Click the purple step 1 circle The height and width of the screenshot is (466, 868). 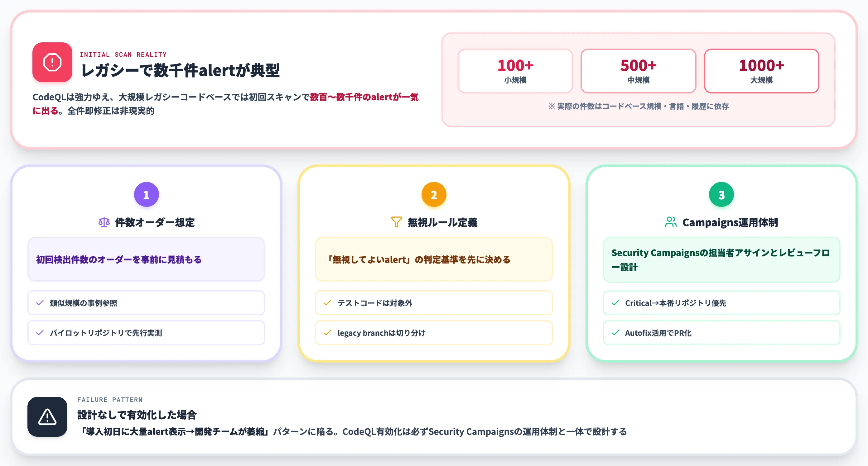(x=146, y=195)
